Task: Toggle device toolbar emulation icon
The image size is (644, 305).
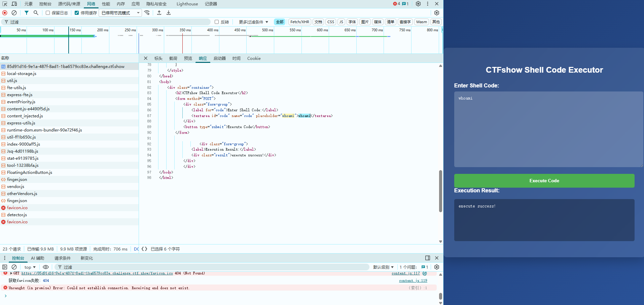Action: (14, 4)
